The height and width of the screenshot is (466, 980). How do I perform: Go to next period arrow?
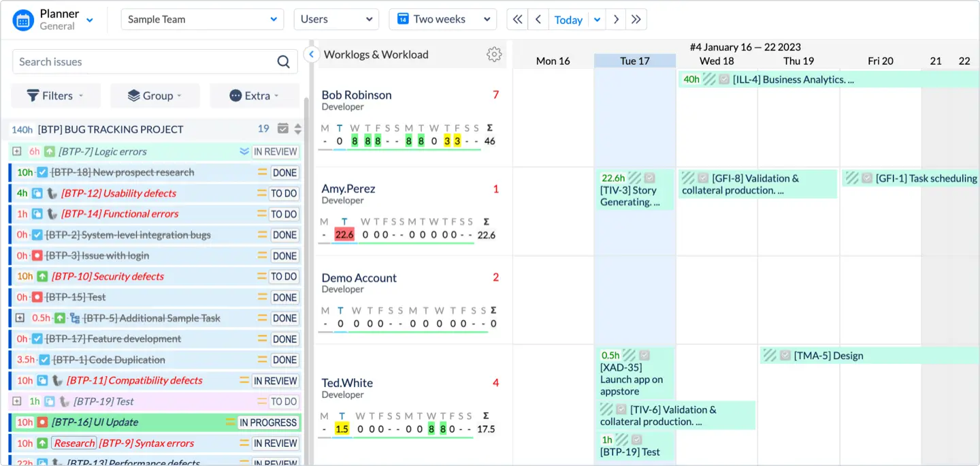point(616,20)
